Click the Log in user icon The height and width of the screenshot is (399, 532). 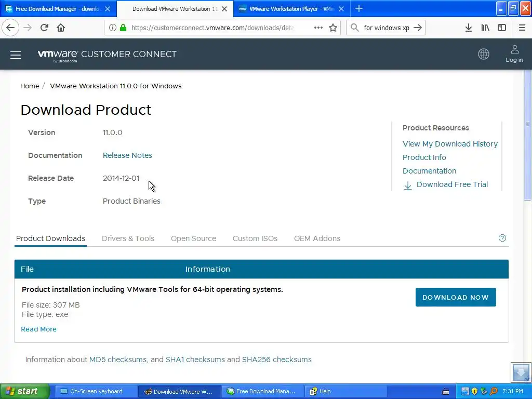point(514,54)
